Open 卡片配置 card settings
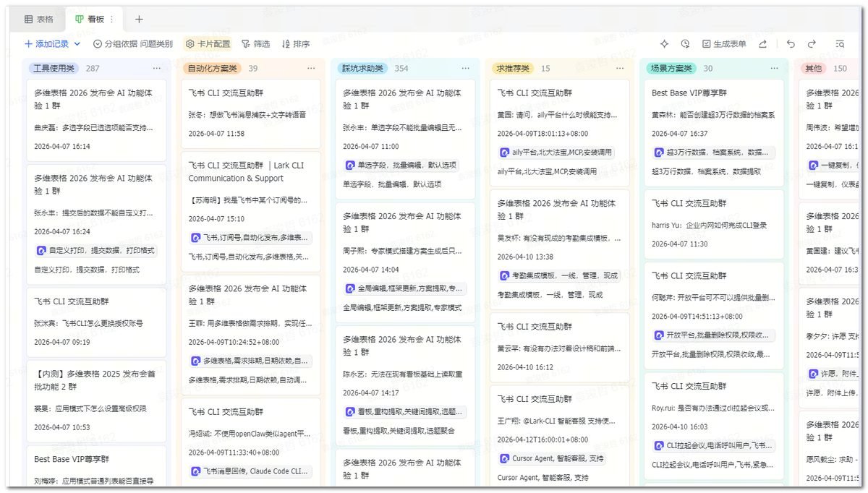 (x=208, y=44)
